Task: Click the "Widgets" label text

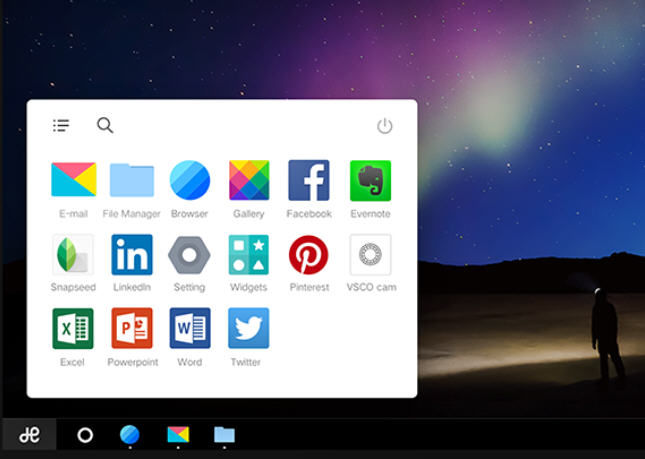Action: click(x=248, y=287)
